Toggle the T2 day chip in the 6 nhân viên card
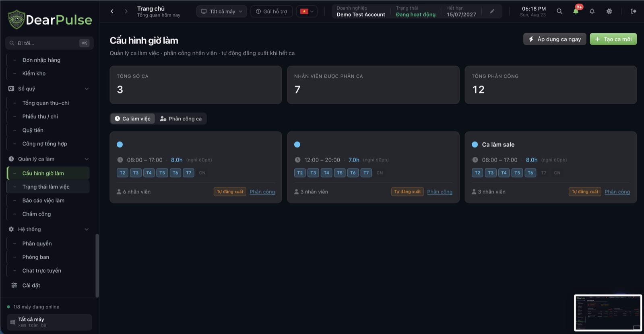The width and height of the screenshot is (644, 334). click(122, 173)
